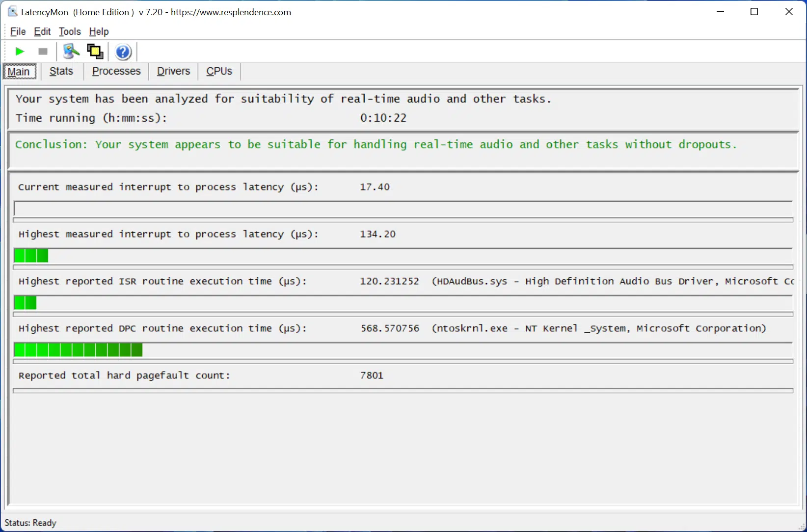Click the current latency value 17.40
The image size is (807, 532).
[375, 187]
